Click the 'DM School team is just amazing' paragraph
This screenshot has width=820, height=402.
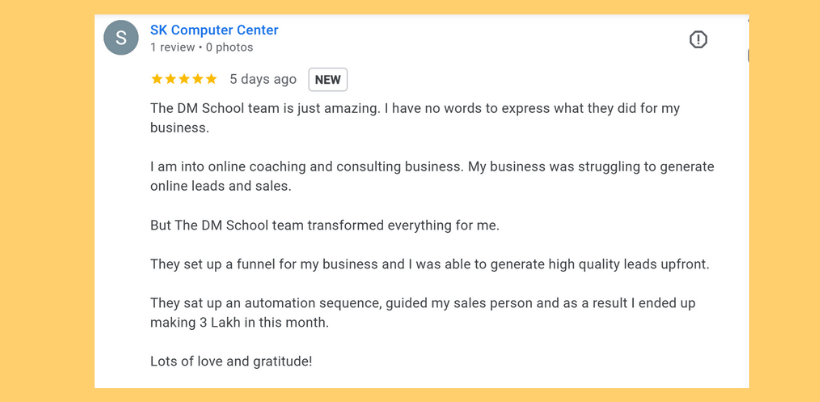[415, 118]
